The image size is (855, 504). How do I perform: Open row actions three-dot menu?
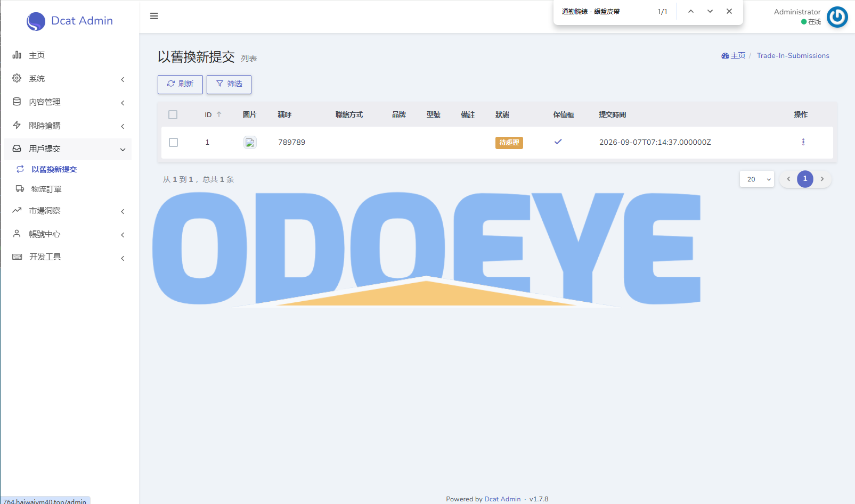pyautogui.click(x=803, y=142)
